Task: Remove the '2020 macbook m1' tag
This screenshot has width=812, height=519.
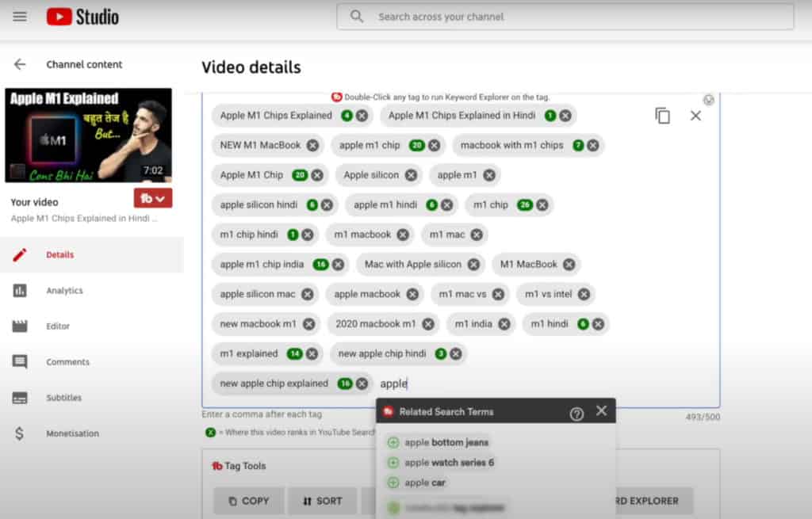Action: 427,324
